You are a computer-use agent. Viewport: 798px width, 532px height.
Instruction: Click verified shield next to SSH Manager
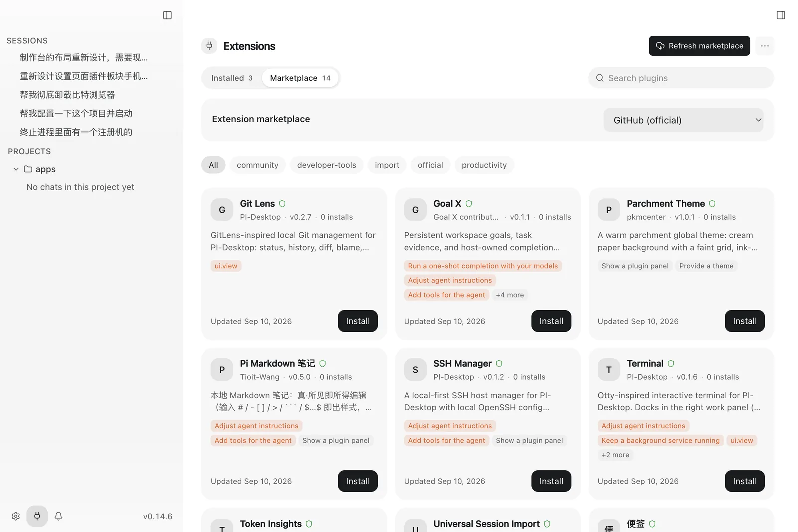pos(499,364)
